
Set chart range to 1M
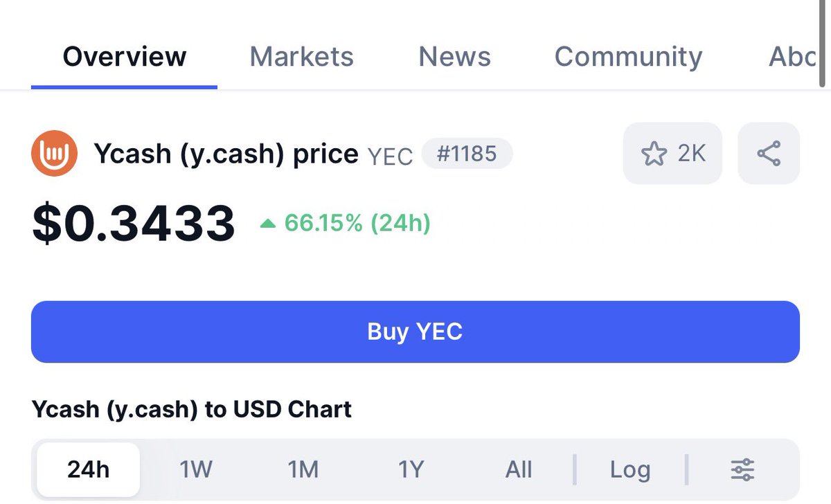pyautogui.click(x=303, y=470)
